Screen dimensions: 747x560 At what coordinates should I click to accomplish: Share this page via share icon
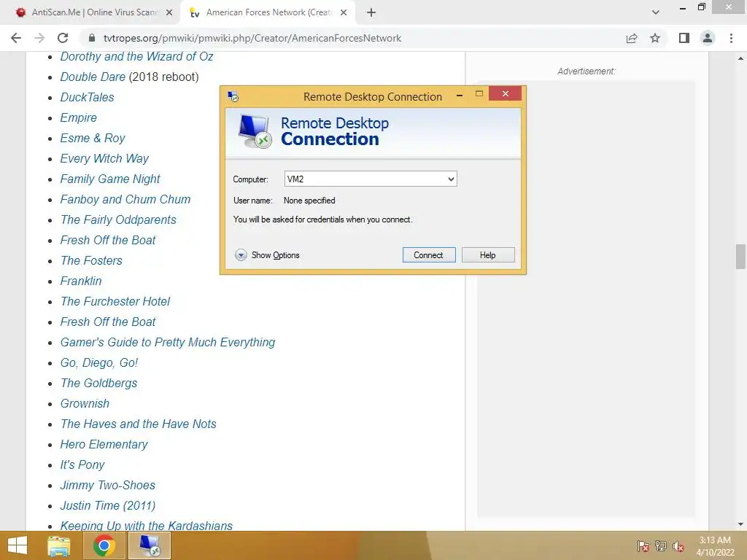coord(632,38)
